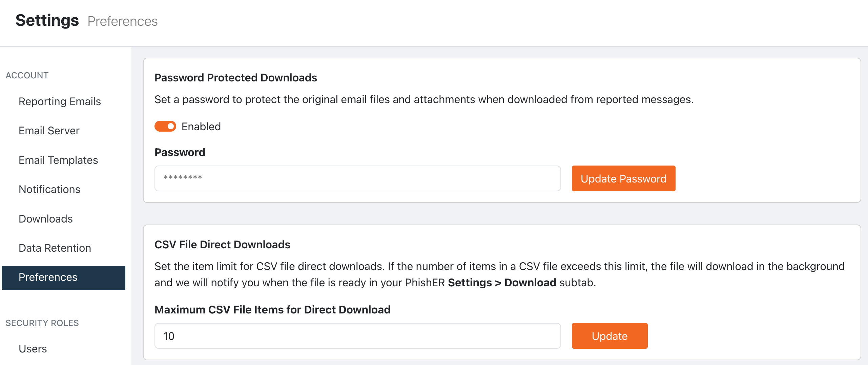Click the Preferences breadcrumb label
This screenshot has width=868, height=365.
(x=123, y=22)
